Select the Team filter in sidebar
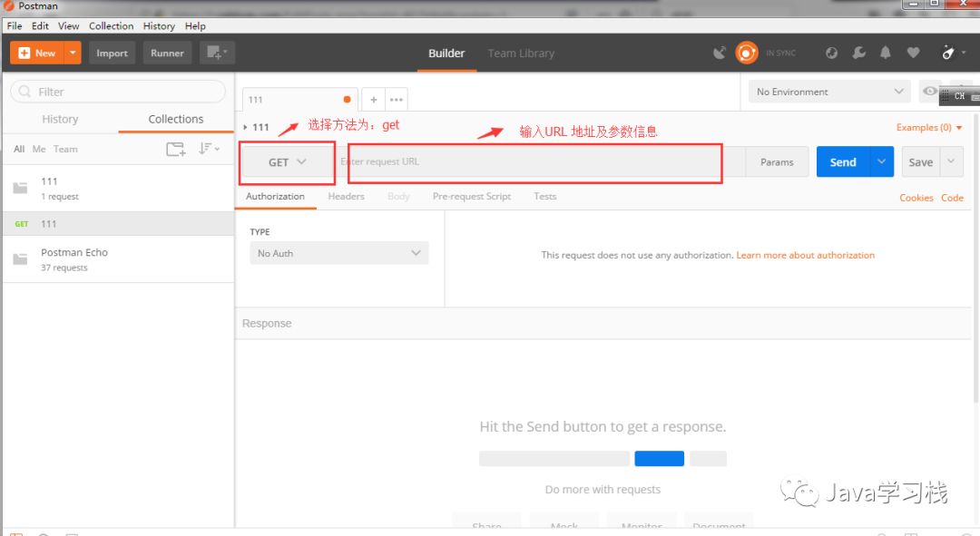Viewport: 980px width, 536px height. [65, 149]
